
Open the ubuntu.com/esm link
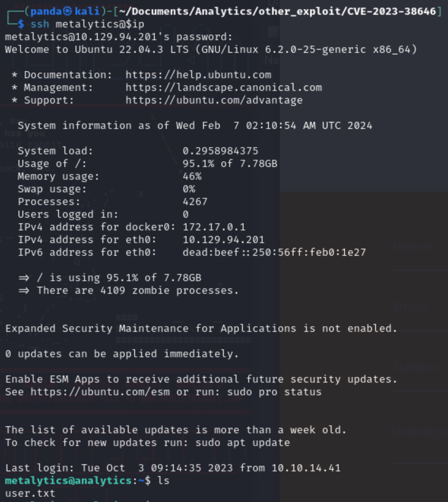(x=100, y=392)
